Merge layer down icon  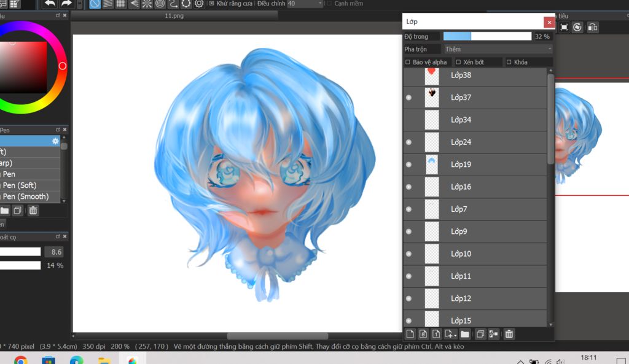[493, 334]
